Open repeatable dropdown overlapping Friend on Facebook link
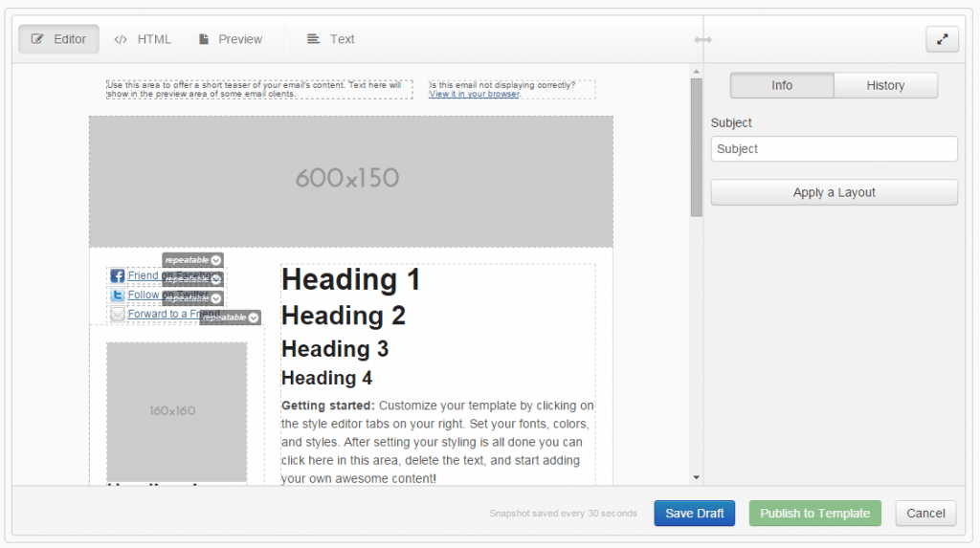The height and width of the screenshot is (548, 980). pyautogui.click(x=192, y=279)
